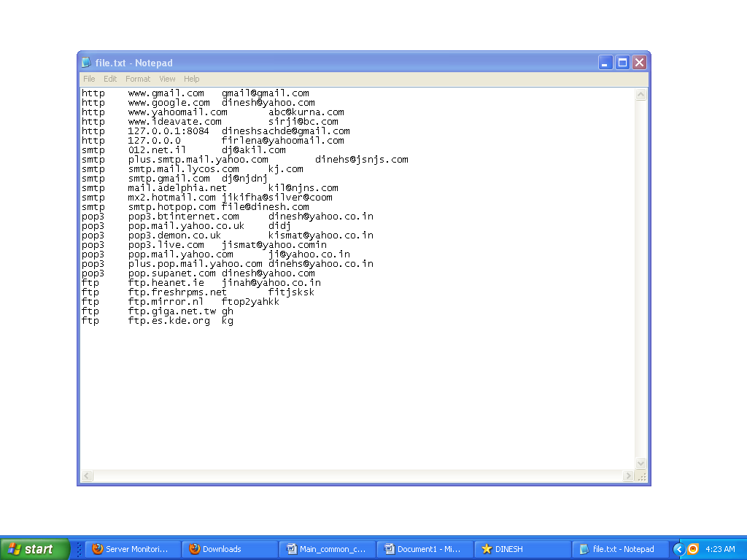The image size is (747, 560).
Task: Open the View menu
Action: (x=167, y=79)
